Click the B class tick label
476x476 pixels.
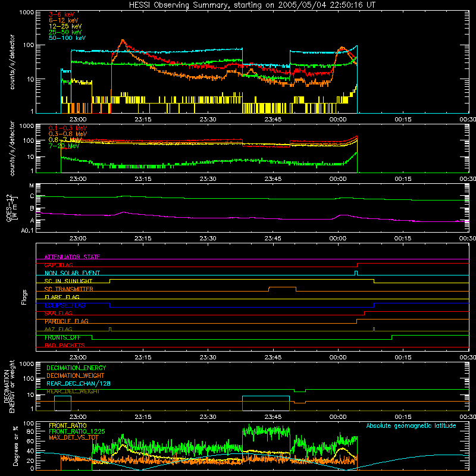(32, 209)
